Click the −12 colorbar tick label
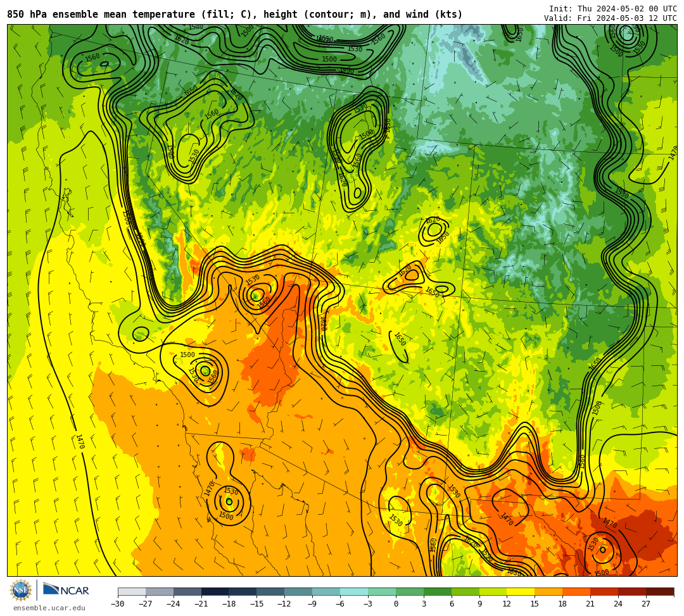 (x=285, y=604)
